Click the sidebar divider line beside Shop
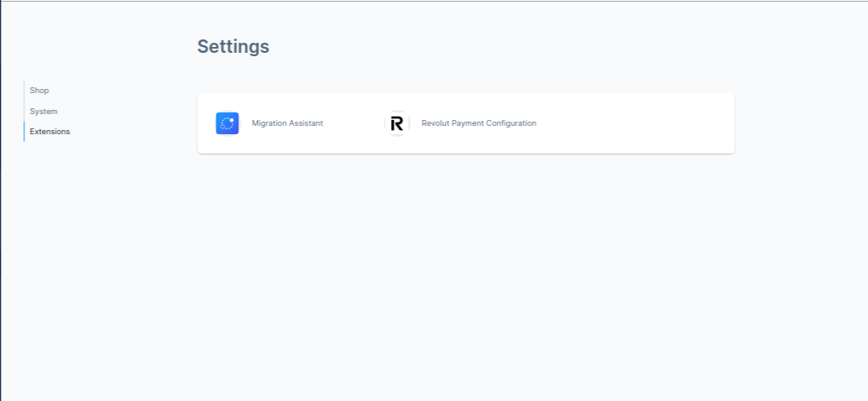Image resolution: width=868 pixels, height=401 pixels. point(24,90)
